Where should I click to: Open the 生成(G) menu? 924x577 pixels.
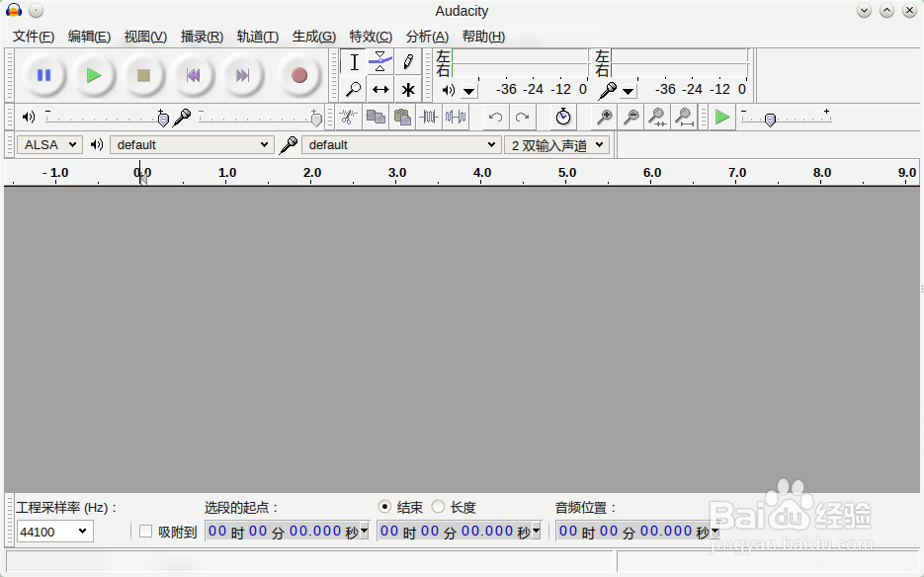314,37
